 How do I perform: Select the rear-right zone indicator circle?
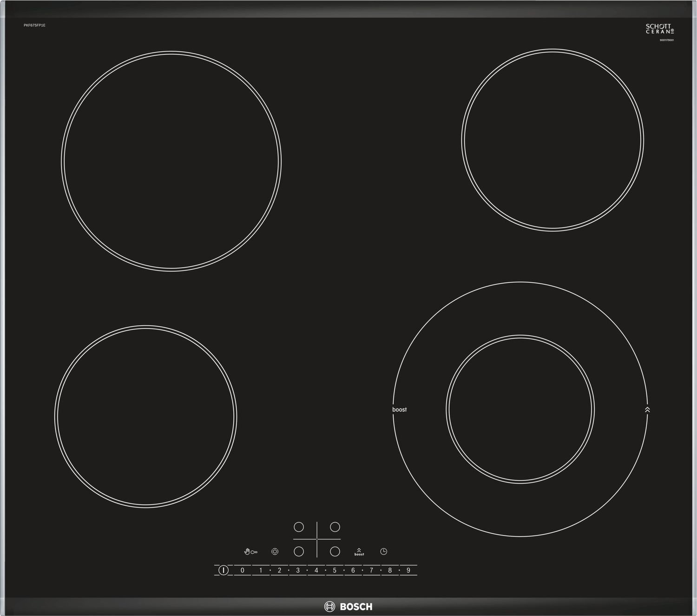click(335, 527)
